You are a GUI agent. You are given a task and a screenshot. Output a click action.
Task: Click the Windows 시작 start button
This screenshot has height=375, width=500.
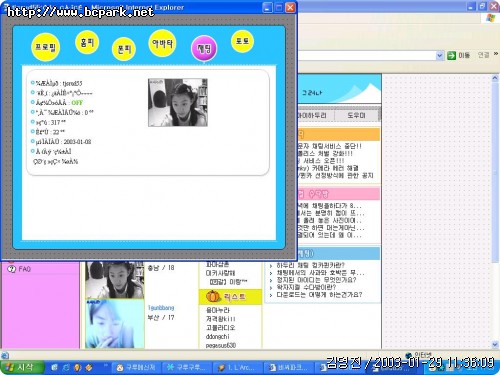pos(22,367)
